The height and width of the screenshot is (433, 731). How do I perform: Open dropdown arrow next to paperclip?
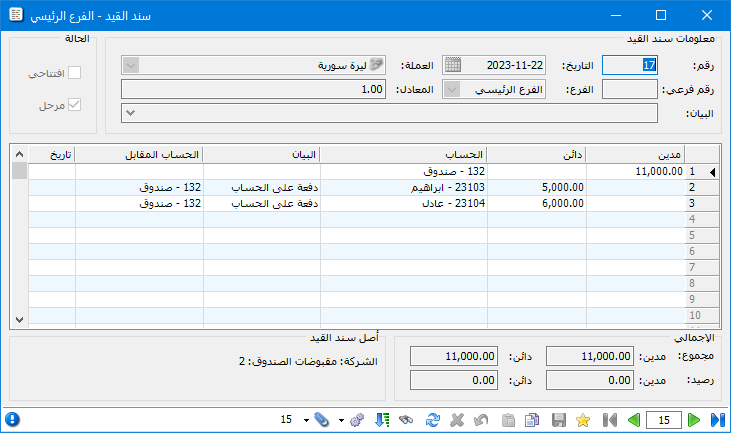pyautogui.click(x=306, y=420)
